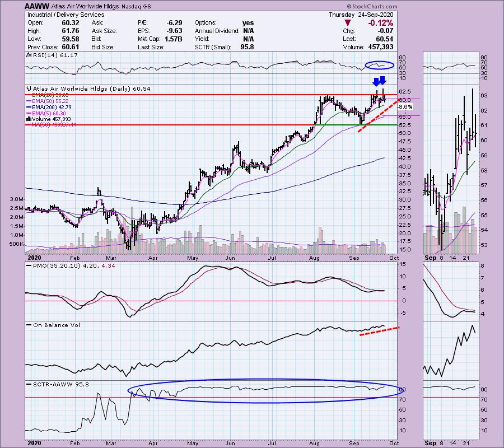
Task: Click the Options value 'yes'
Action: pyautogui.click(x=248, y=23)
